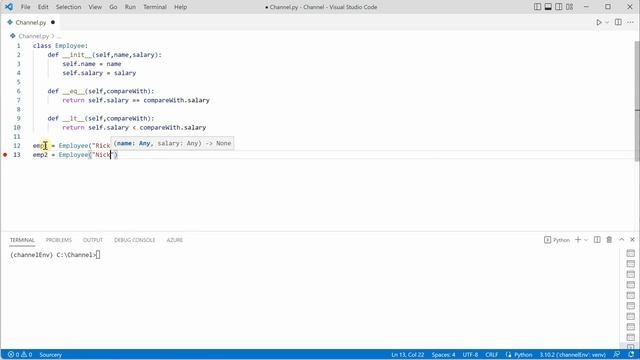
Task: Kill terminal with trash icon
Action: point(609,240)
